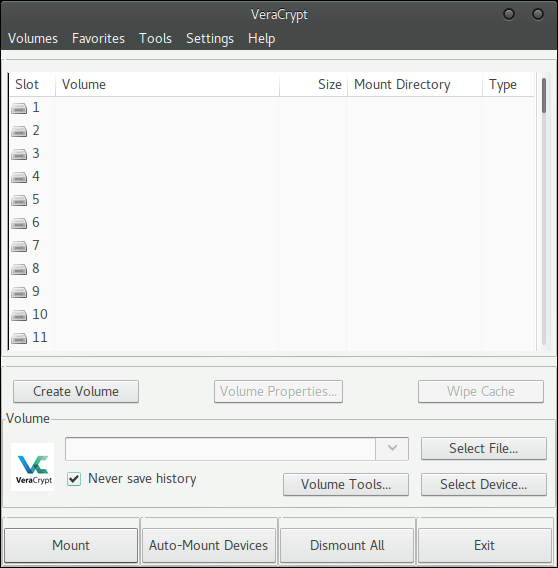
Task: Expand the volume path dropdown arrow
Action: [x=392, y=448]
